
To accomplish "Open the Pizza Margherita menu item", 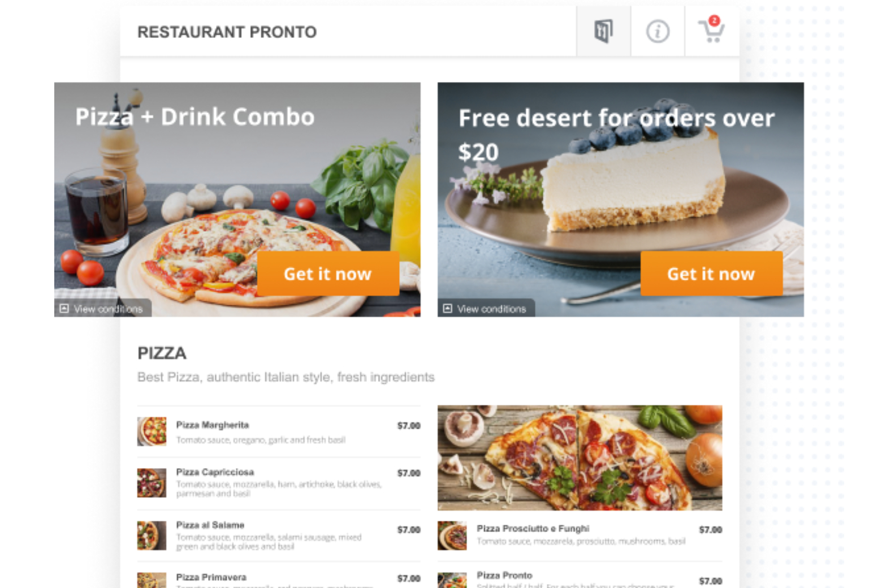I will [279, 432].
